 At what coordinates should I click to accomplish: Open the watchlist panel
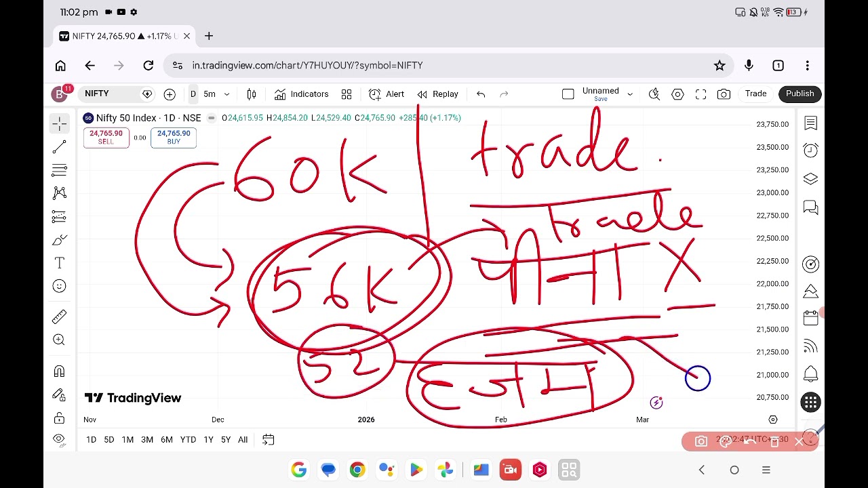click(x=810, y=123)
